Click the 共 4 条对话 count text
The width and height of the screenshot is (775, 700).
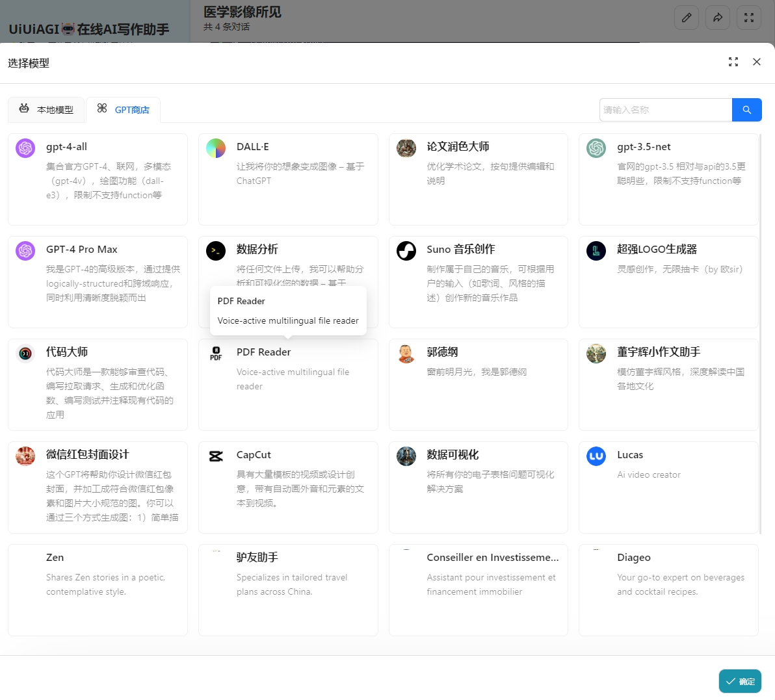(x=226, y=27)
